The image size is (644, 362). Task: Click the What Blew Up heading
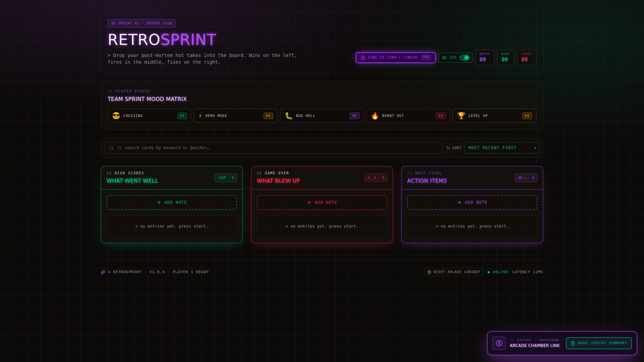(x=278, y=181)
